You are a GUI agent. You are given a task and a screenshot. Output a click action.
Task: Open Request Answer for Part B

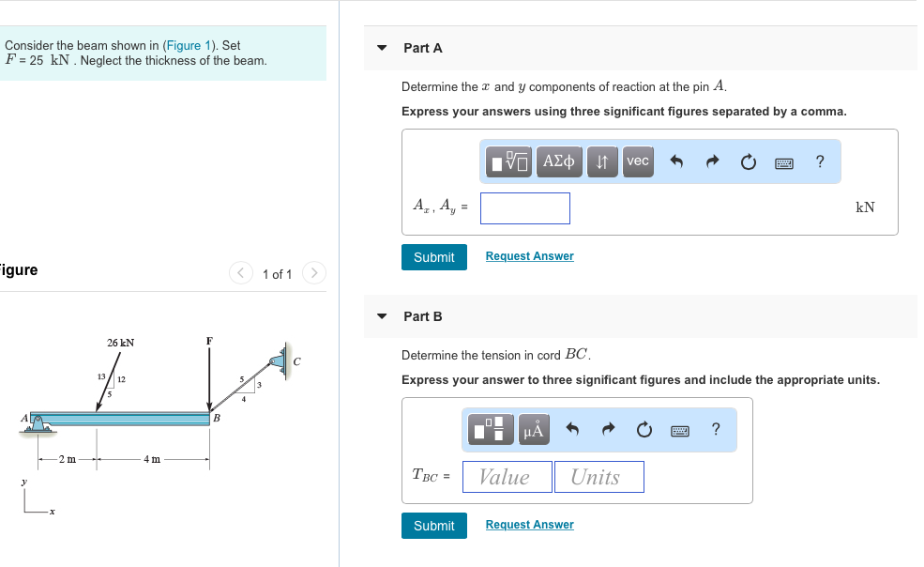[529, 525]
